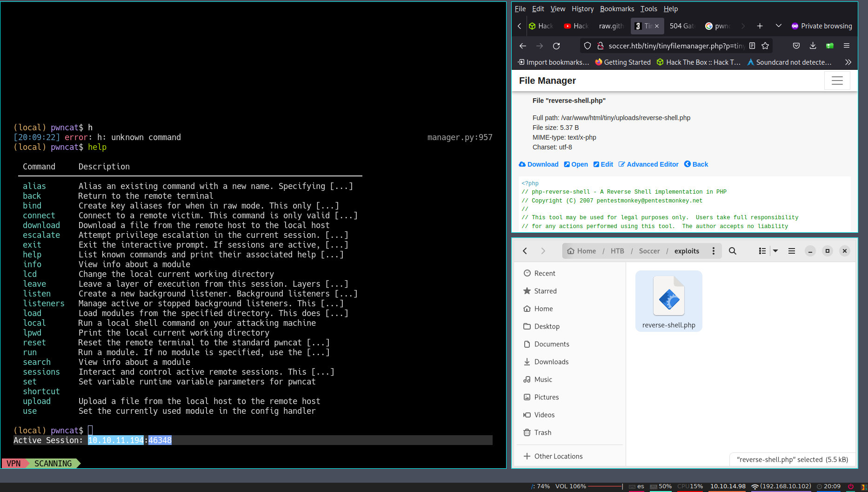This screenshot has width=868, height=492.
Task: Open Hack The Box bookmark
Action: coord(699,62)
